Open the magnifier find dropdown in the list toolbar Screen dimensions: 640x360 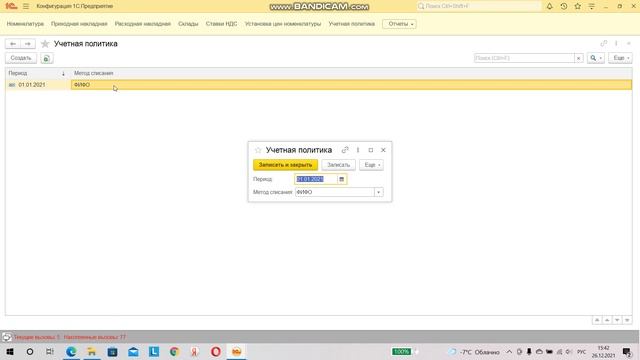coord(596,58)
